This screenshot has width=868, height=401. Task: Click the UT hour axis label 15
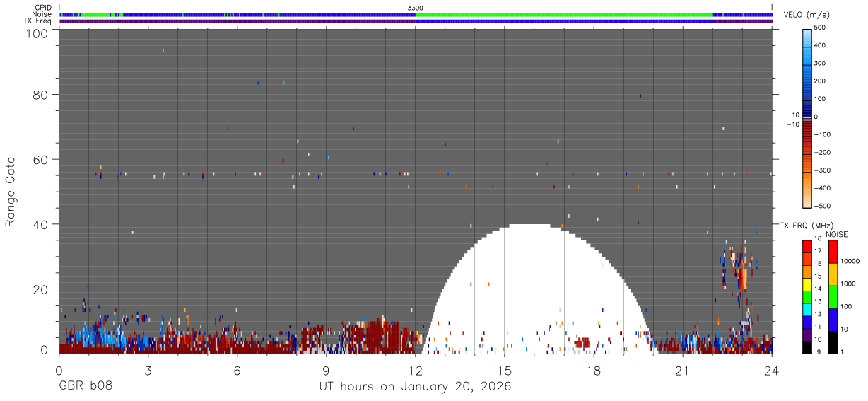coord(505,370)
